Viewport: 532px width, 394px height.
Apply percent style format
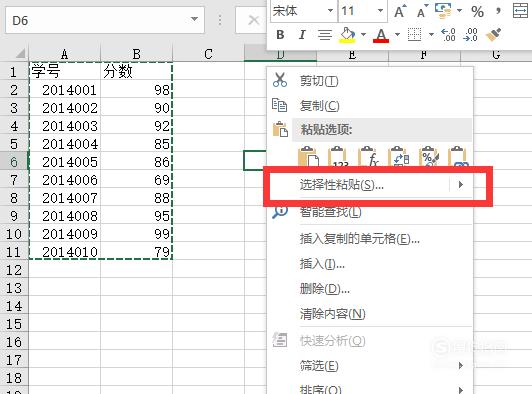click(x=477, y=12)
